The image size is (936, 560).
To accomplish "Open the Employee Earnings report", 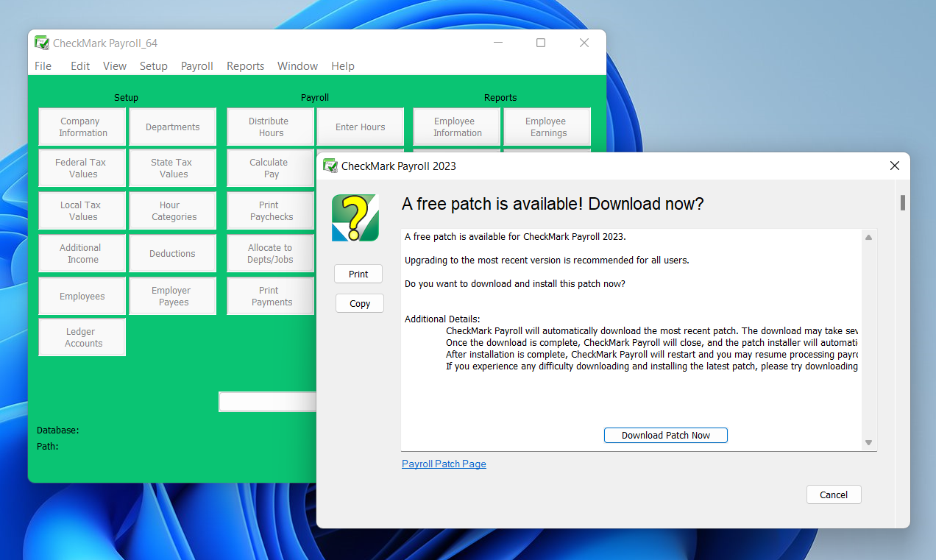I will tap(547, 127).
